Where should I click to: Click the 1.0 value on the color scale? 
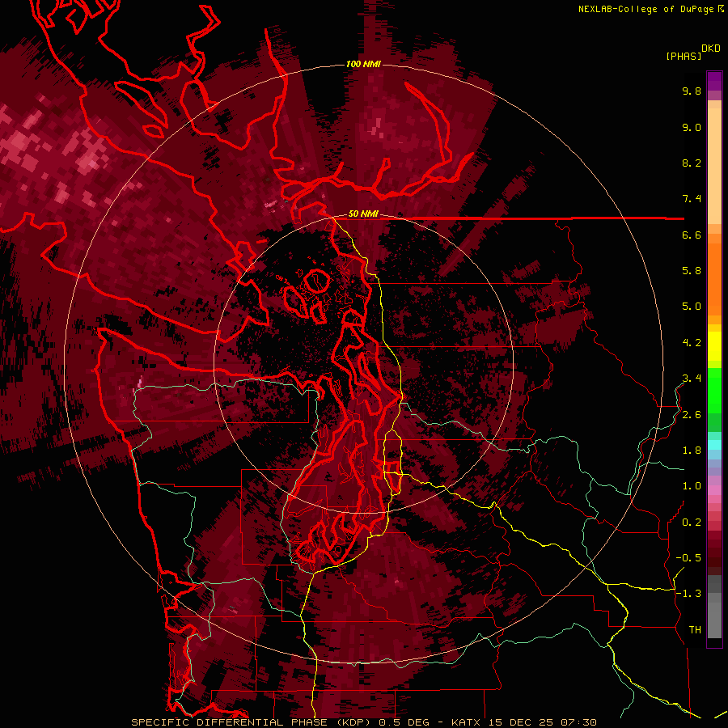click(692, 486)
